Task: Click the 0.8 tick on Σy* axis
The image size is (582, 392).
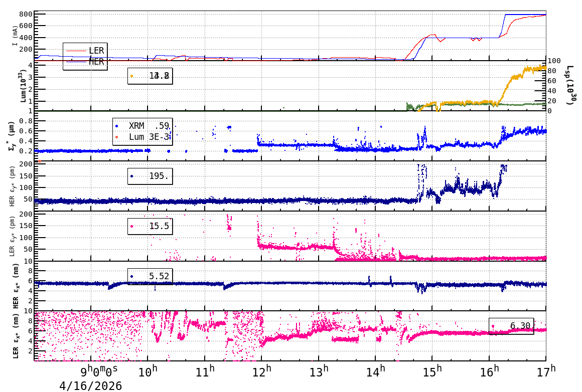Action: pyautogui.click(x=26, y=121)
